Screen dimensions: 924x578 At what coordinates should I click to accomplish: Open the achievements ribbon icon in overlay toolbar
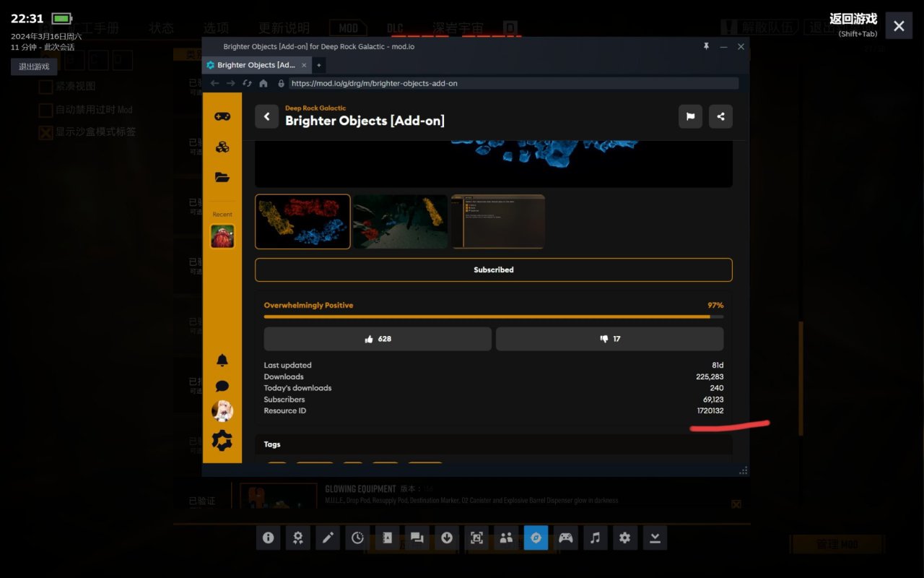click(298, 538)
